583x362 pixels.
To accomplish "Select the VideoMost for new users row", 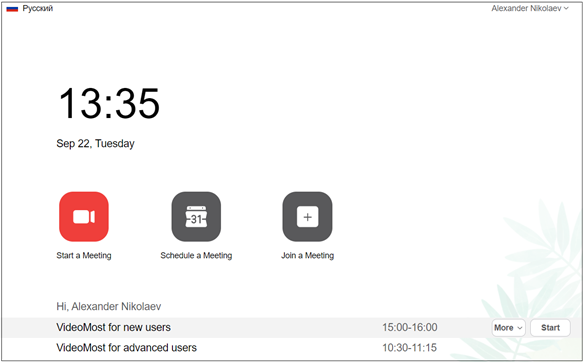I will click(x=292, y=327).
